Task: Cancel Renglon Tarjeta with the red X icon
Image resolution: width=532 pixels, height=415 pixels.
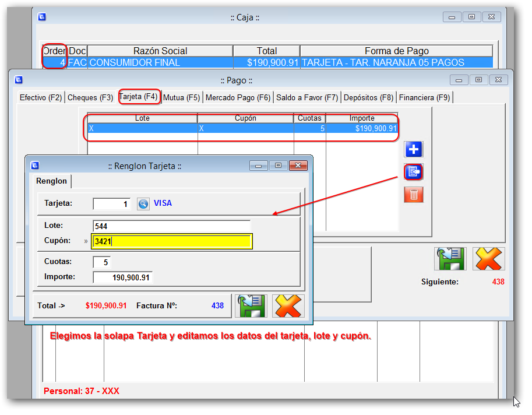Action: click(x=288, y=305)
